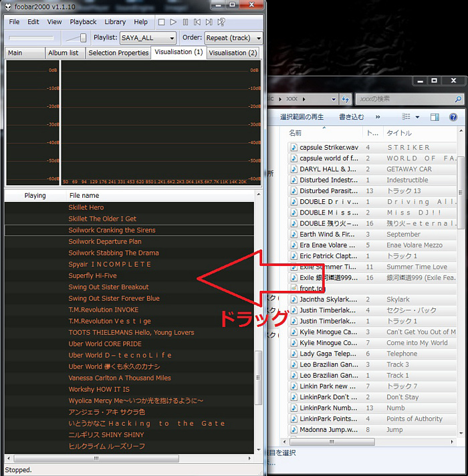Image resolution: width=468 pixels, height=476 pixels.
Task: Open the Edit menu
Action: pyautogui.click(x=33, y=22)
